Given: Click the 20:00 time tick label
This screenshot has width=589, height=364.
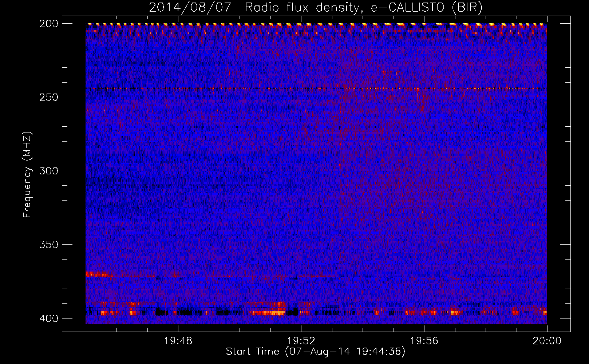Looking at the screenshot, I should [547, 341].
